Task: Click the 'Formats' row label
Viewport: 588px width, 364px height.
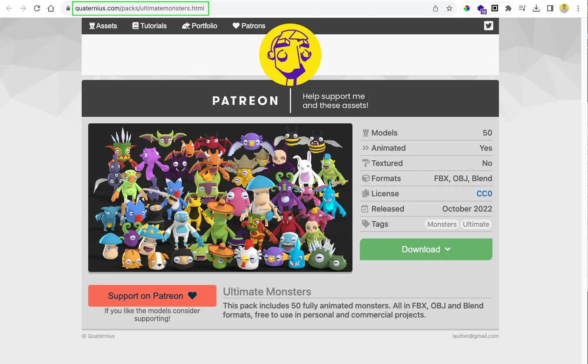Action: pos(386,179)
